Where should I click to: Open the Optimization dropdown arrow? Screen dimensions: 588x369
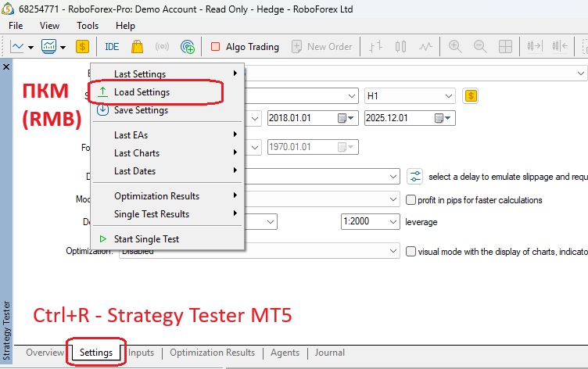[393, 250]
